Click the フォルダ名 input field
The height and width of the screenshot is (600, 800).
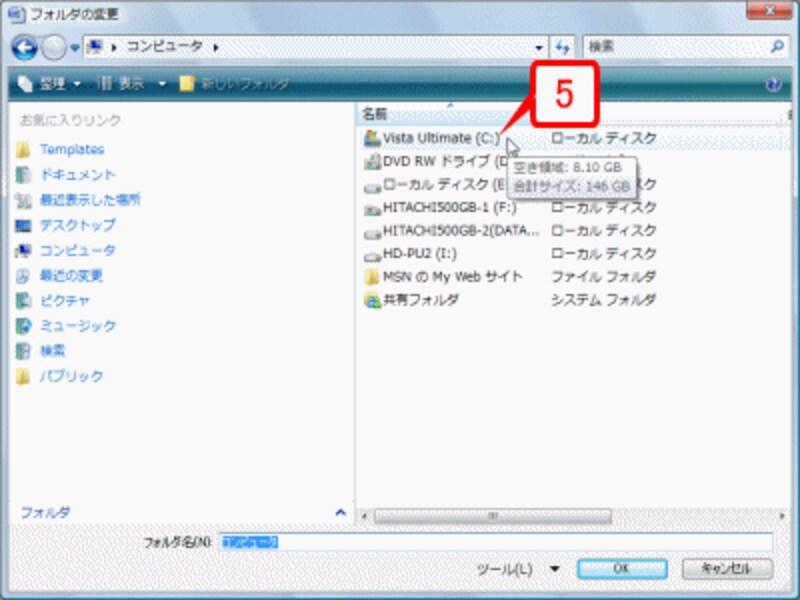pos(495,542)
